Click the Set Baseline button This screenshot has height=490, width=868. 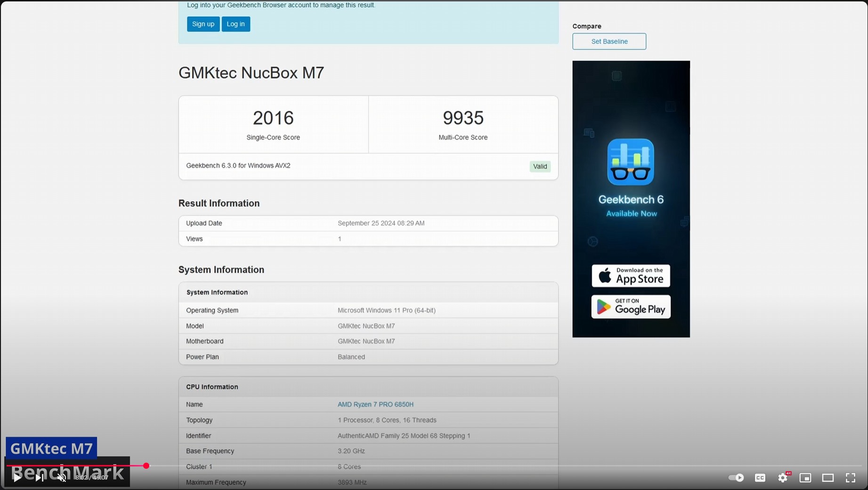pyautogui.click(x=609, y=41)
